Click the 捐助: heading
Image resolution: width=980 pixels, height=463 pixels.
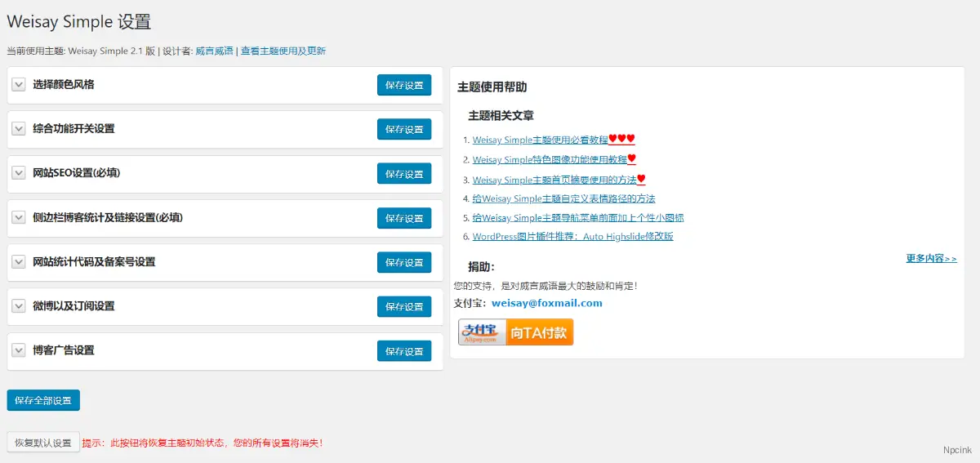[x=481, y=267]
